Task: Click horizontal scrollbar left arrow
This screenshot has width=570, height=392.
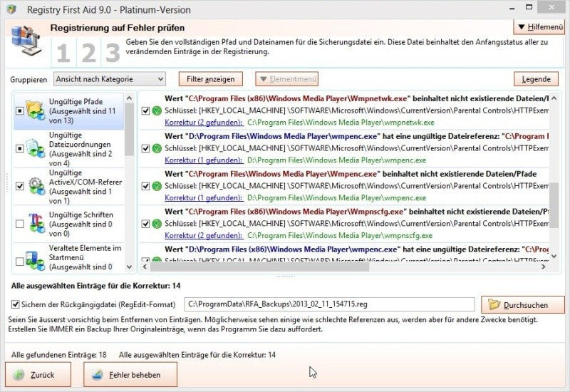Action: tap(145, 267)
